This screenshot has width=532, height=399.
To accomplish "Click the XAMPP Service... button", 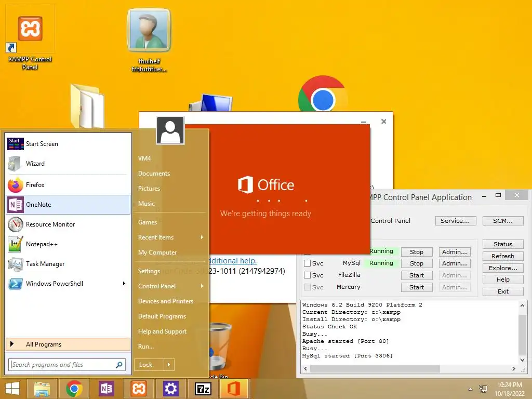I will [x=455, y=221].
